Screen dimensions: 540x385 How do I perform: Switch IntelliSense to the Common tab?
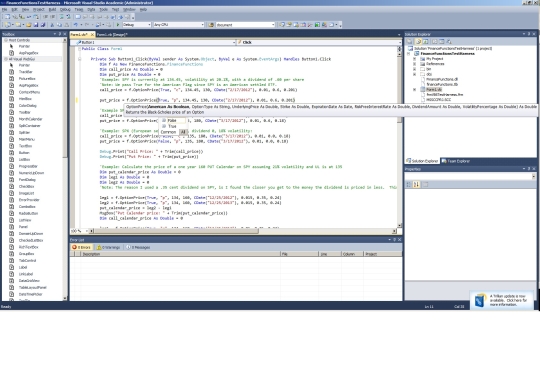click(x=168, y=132)
